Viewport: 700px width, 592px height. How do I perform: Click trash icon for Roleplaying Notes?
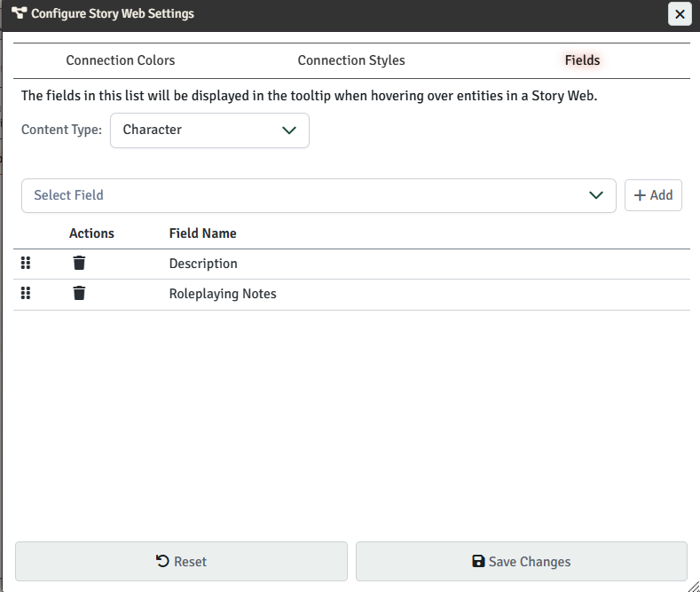(79, 294)
